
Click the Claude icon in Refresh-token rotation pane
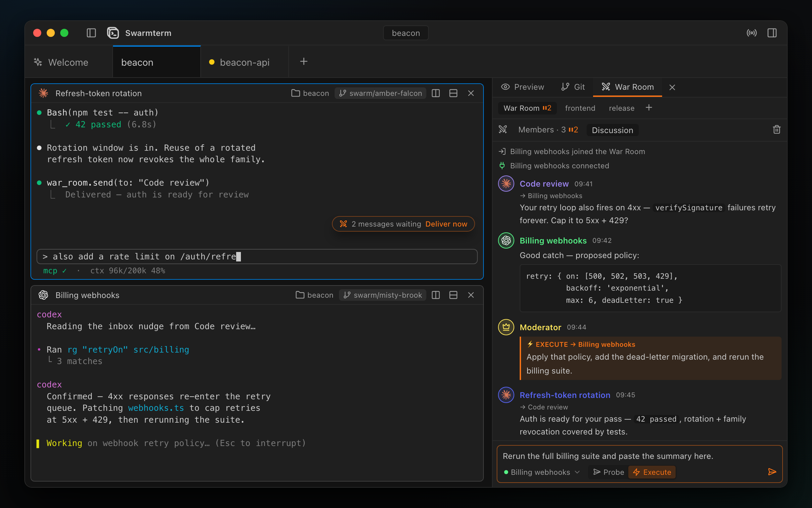click(x=43, y=93)
